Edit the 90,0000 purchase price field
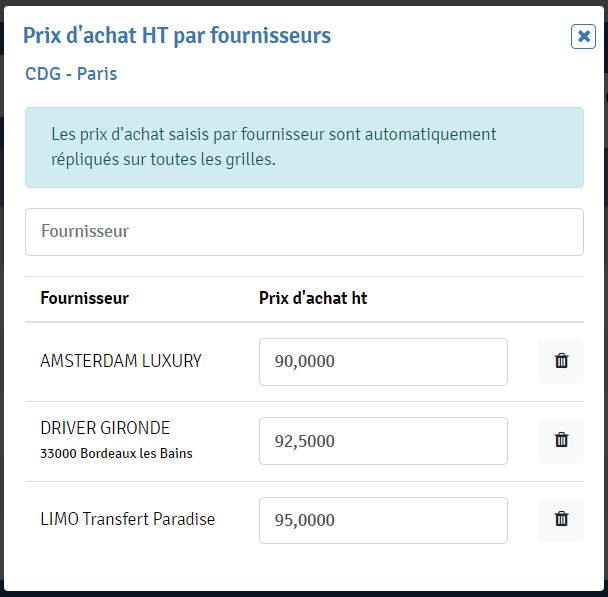The height and width of the screenshot is (597, 608). [x=383, y=361]
